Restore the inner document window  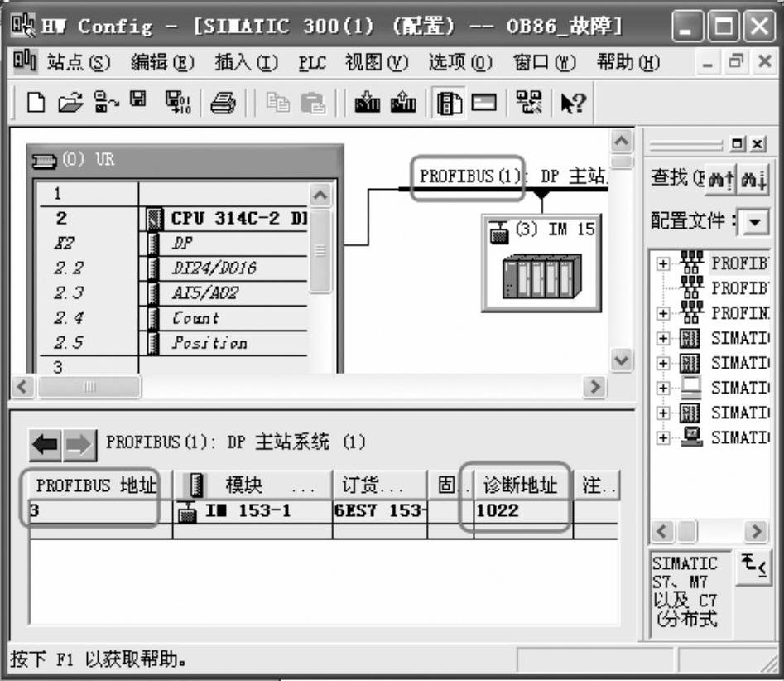coord(735,61)
